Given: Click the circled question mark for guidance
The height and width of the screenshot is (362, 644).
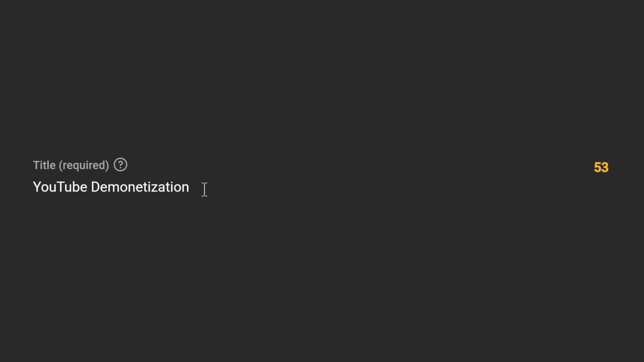Looking at the screenshot, I should pos(120,165).
